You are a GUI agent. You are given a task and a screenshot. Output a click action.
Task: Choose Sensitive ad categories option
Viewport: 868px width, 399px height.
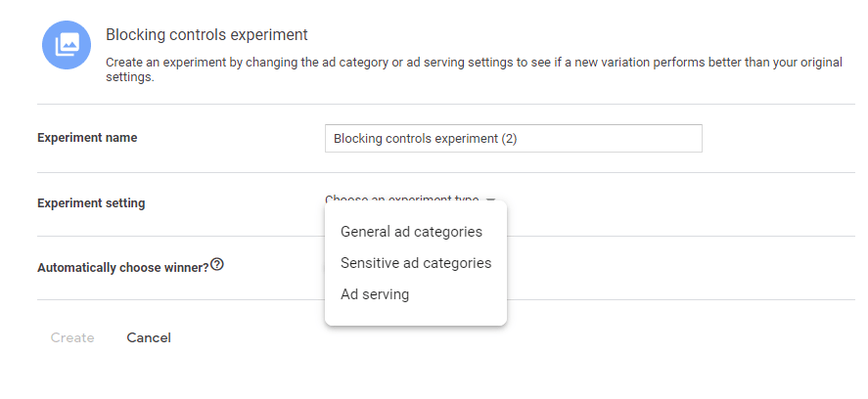pyautogui.click(x=416, y=263)
